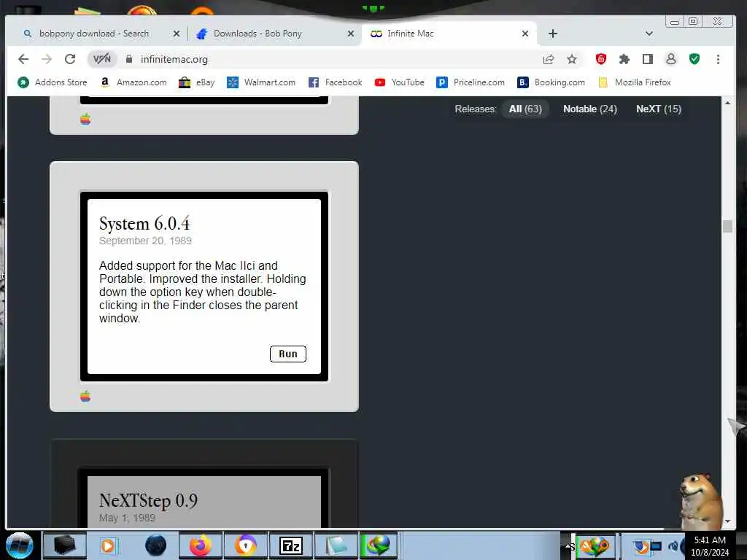The height and width of the screenshot is (560, 747).
Task: Open Walmart.com bookmark
Action: (x=261, y=82)
